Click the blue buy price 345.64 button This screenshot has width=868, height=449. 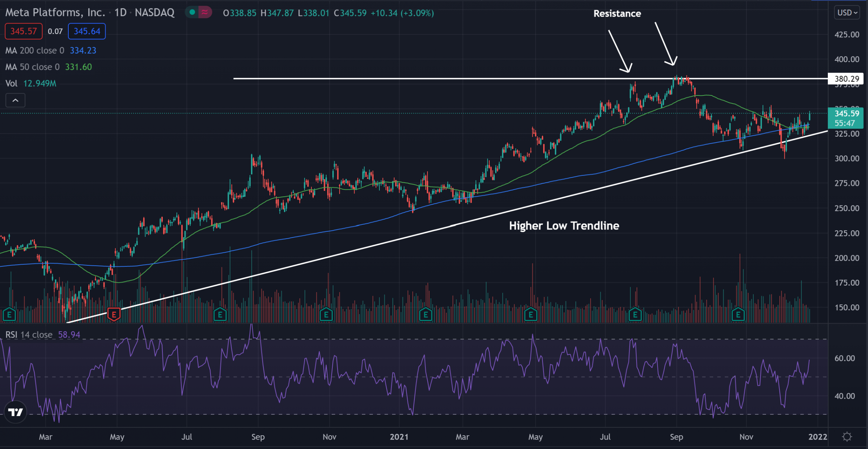tap(87, 31)
